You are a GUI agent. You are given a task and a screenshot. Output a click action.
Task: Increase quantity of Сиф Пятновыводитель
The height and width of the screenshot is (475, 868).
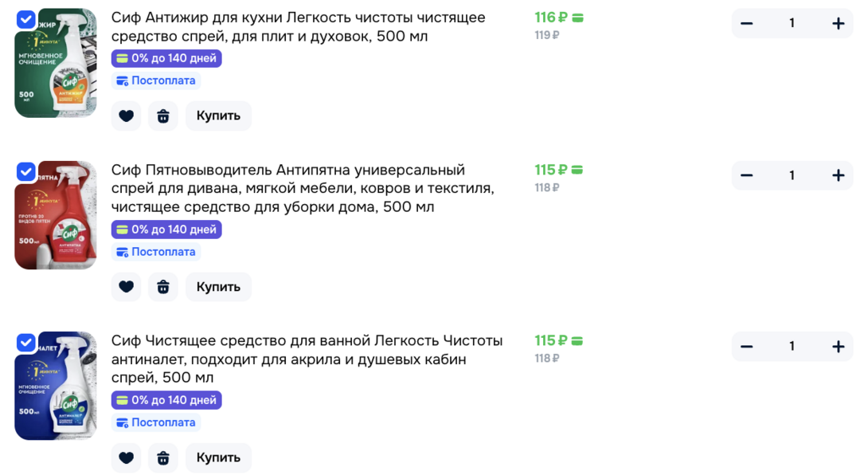838,175
